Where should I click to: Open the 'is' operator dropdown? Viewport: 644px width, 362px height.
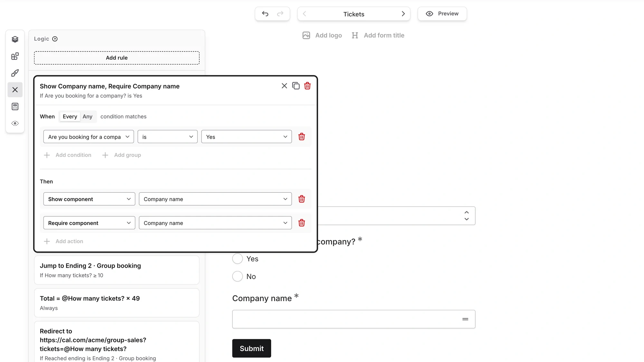click(x=167, y=137)
